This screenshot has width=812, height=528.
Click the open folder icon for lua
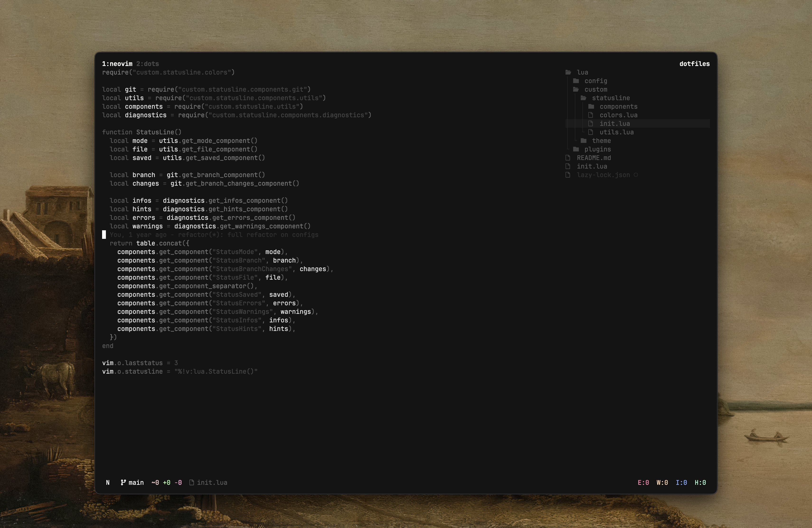(x=568, y=72)
